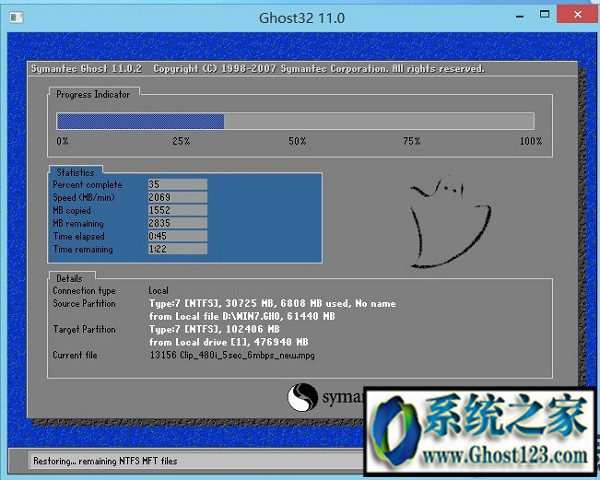
Task: Click the Current file label
Action: click(75, 355)
